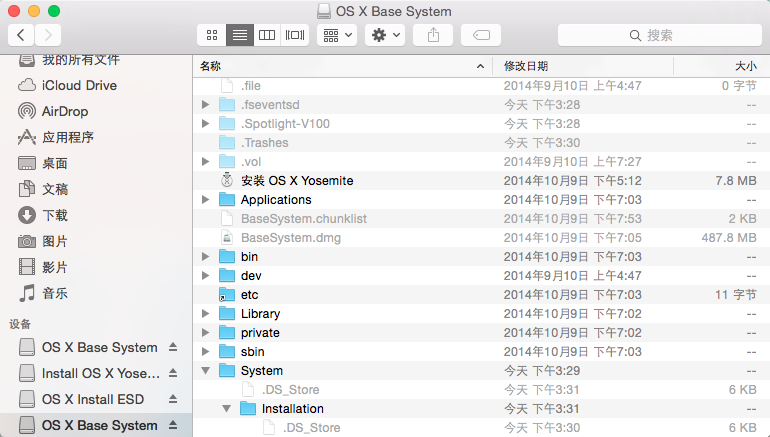Expand the sbin folder
The height and width of the screenshot is (437, 770).
tap(206, 352)
